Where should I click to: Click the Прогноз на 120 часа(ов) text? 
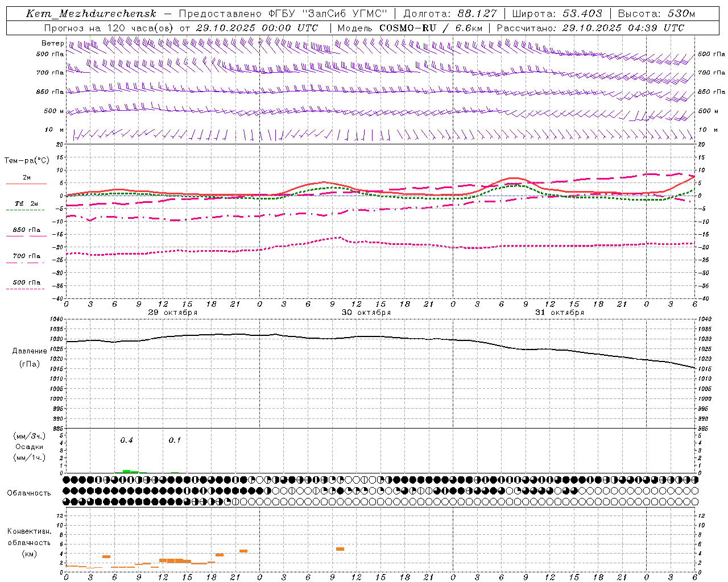click(x=109, y=28)
